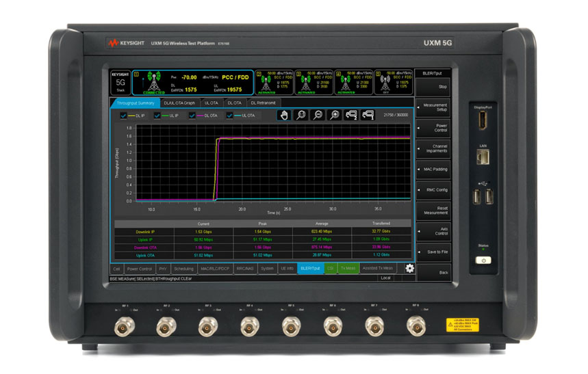Disable the DL OTA trace checkbox

point(191,116)
